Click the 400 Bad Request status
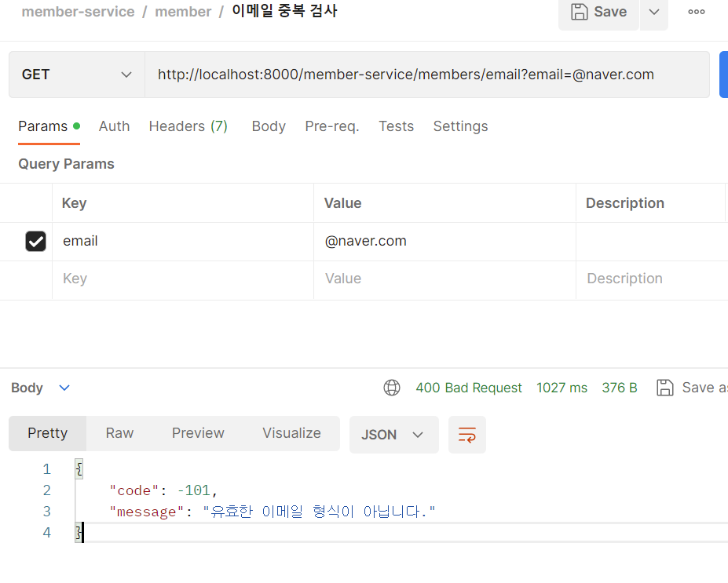This screenshot has width=728, height=583. (x=469, y=387)
